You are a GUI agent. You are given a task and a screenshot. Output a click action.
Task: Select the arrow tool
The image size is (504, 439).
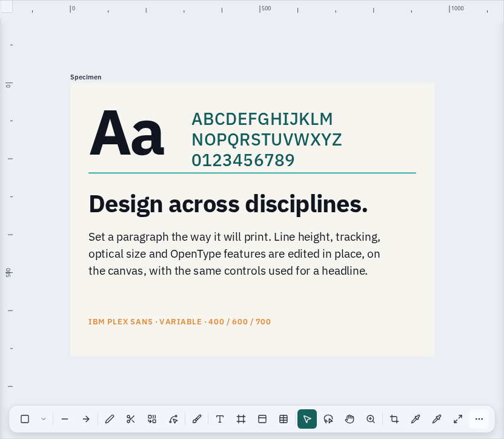(x=86, y=419)
